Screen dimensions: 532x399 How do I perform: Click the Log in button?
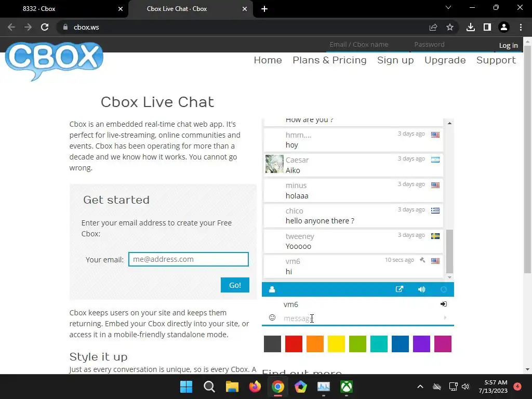pos(508,45)
